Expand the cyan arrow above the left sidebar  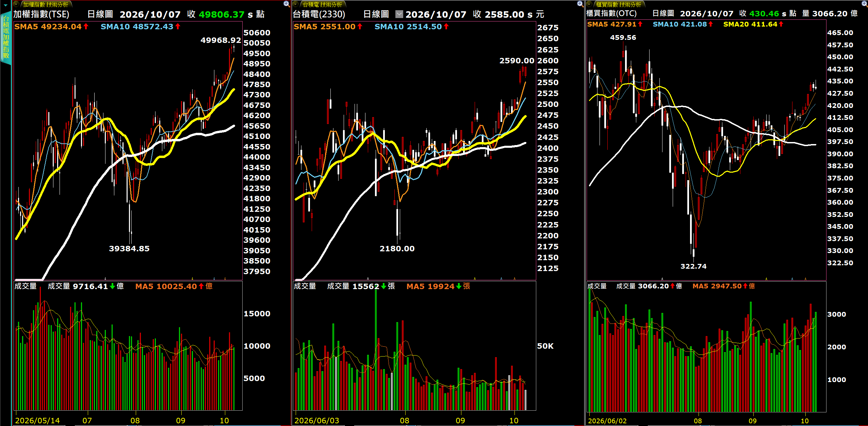[x=5, y=5]
